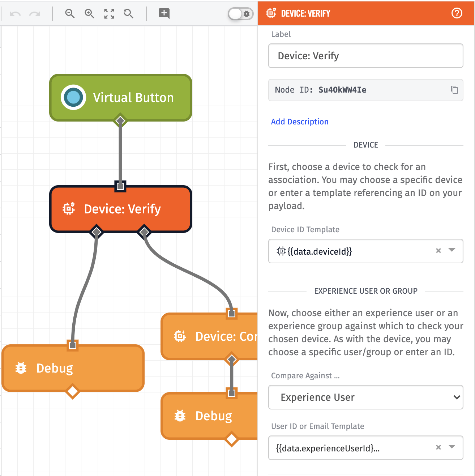The width and height of the screenshot is (475, 476).
Task: Select the Device: Verify node on canvas
Action: [121, 209]
